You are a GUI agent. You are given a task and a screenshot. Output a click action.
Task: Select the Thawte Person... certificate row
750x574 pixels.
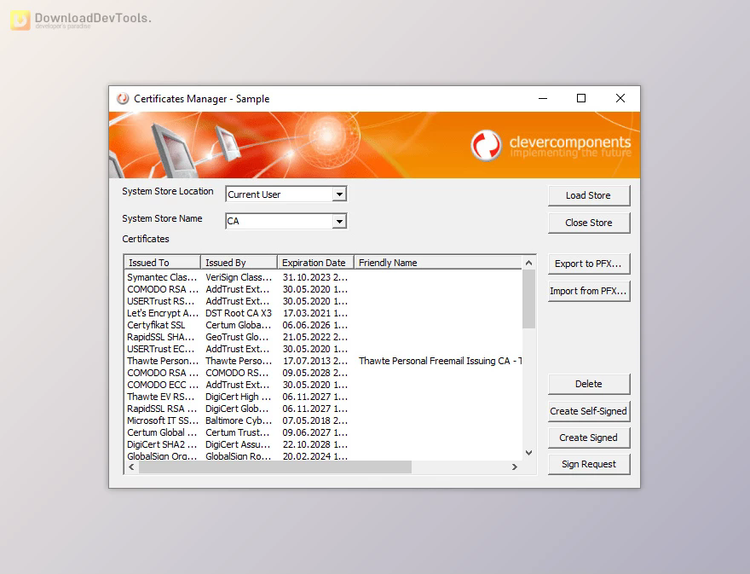(323, 361)
